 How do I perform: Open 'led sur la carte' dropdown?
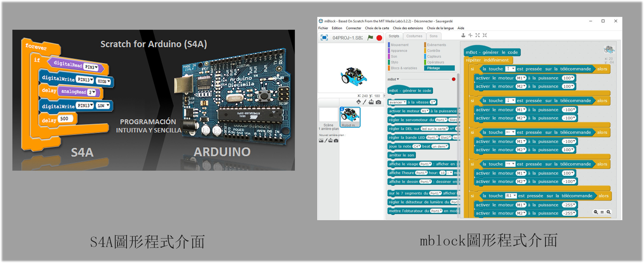434,129
